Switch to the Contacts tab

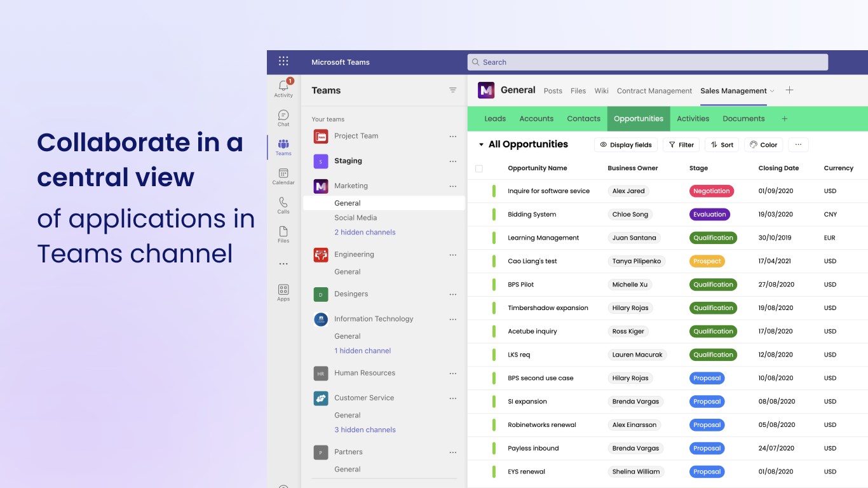583,119
